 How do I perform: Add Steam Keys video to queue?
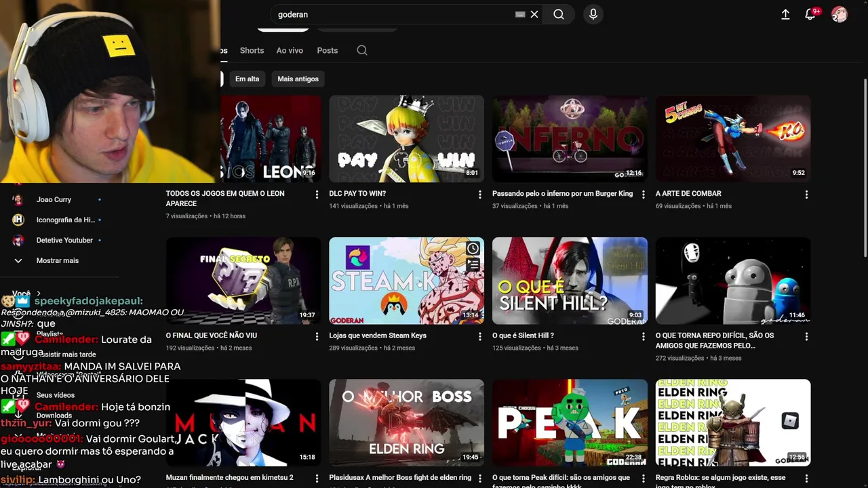pos(473,265)
